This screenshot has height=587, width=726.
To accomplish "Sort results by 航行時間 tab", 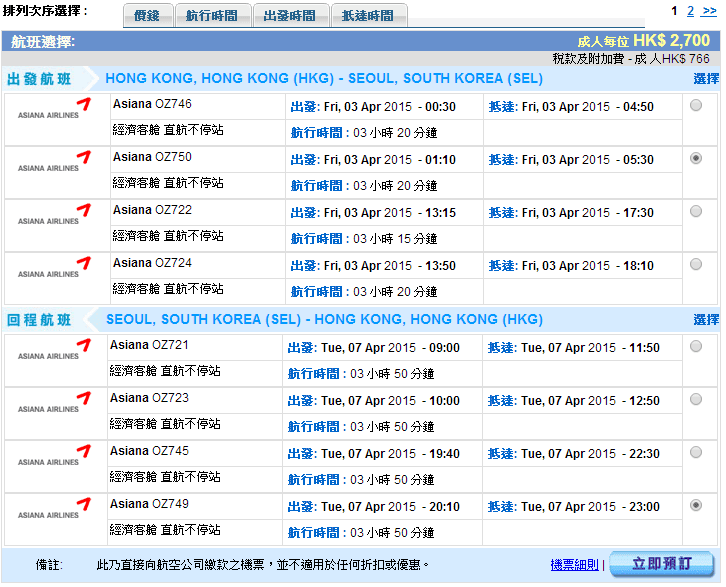I will (x=214, y=16).
